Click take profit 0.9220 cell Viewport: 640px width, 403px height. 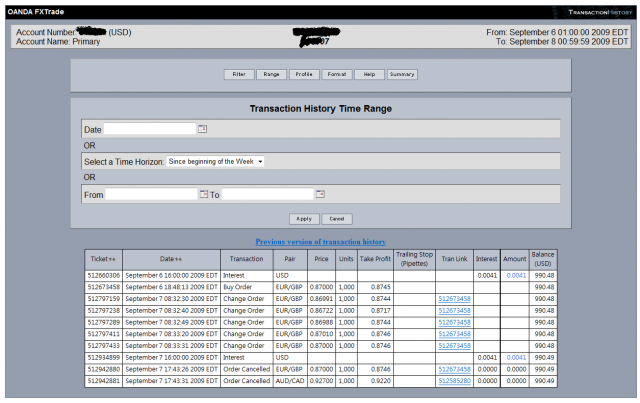[x=375, y=381]
